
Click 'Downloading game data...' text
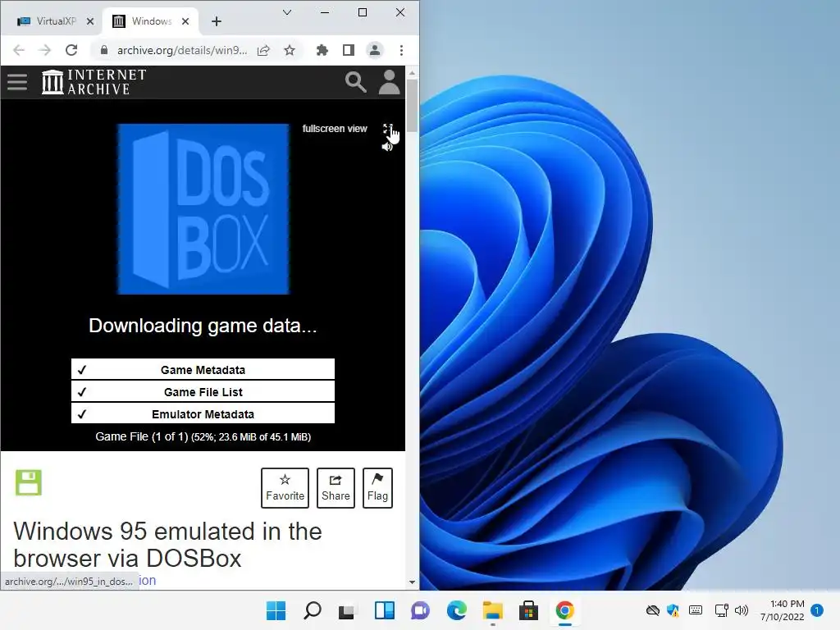tap(203, 325)
